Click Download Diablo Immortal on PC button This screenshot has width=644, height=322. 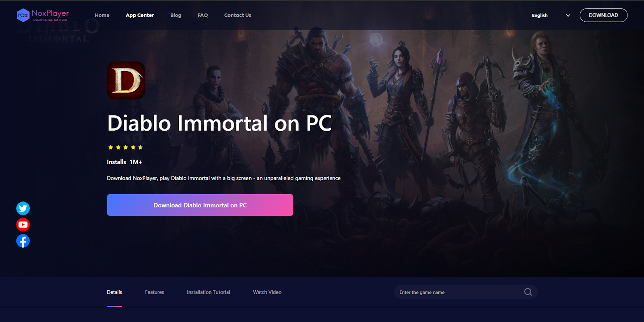click(x=200, y=205)
